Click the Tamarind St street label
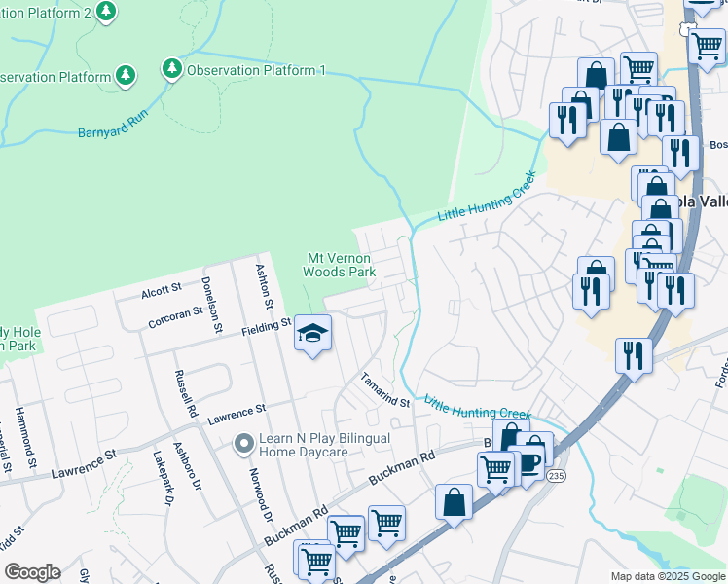Screen dimensions: 728x584 tap(385, 390)
